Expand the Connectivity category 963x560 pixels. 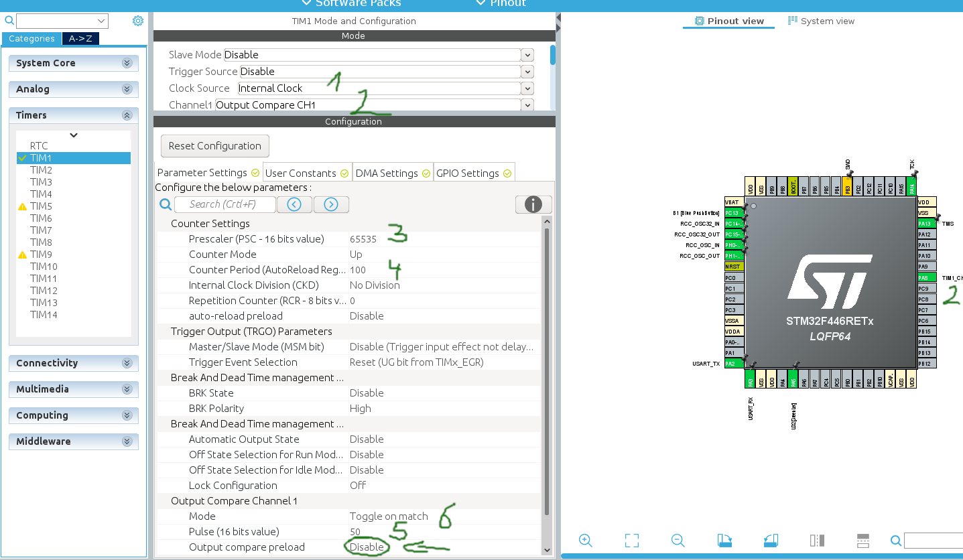pyautogui.click(x=74, y=363)
